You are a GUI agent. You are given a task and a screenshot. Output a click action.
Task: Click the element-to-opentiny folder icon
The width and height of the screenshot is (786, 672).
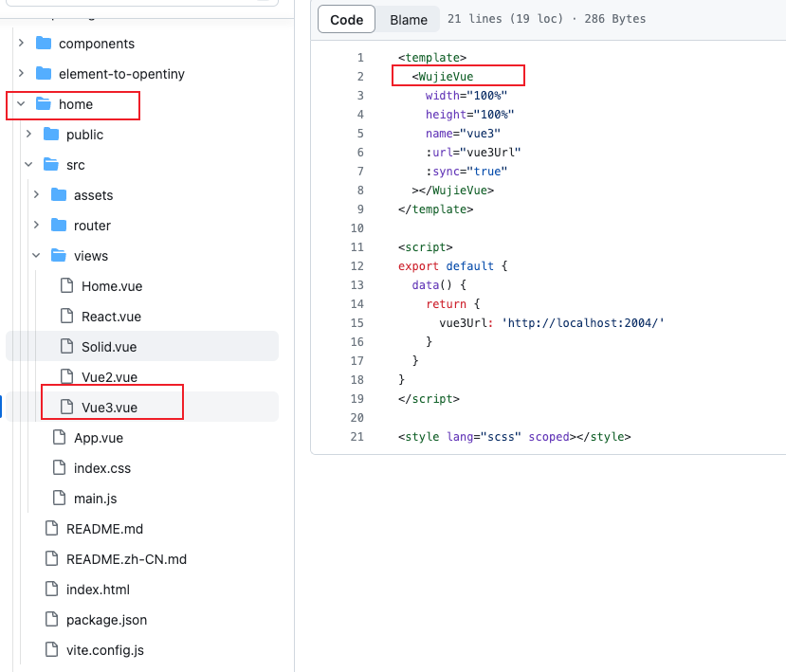(43, 74)
